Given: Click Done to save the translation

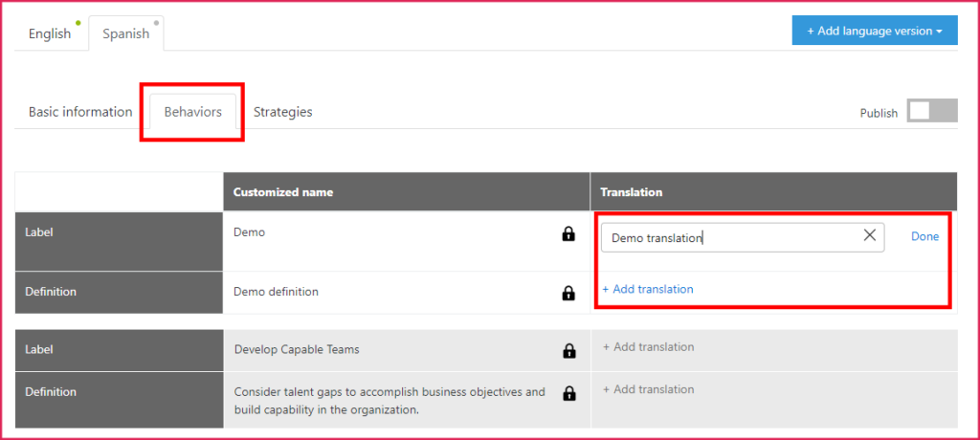Looking at the screenshot, I should pos(924,236).
